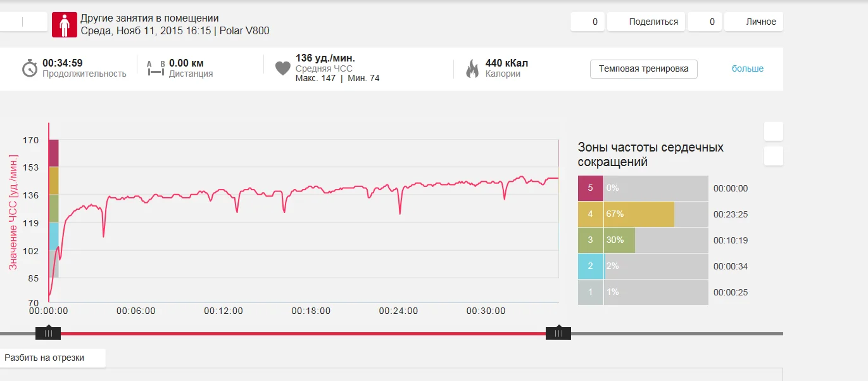The width and height of the screenshot is (868, 381).
Task: Click the Поделиться share button
Action: (653, 22)
